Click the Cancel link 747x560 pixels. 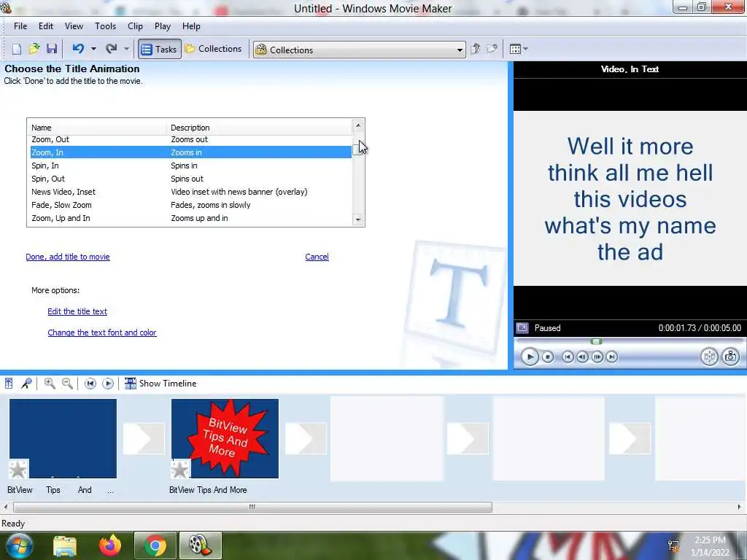tap(317, 257)
